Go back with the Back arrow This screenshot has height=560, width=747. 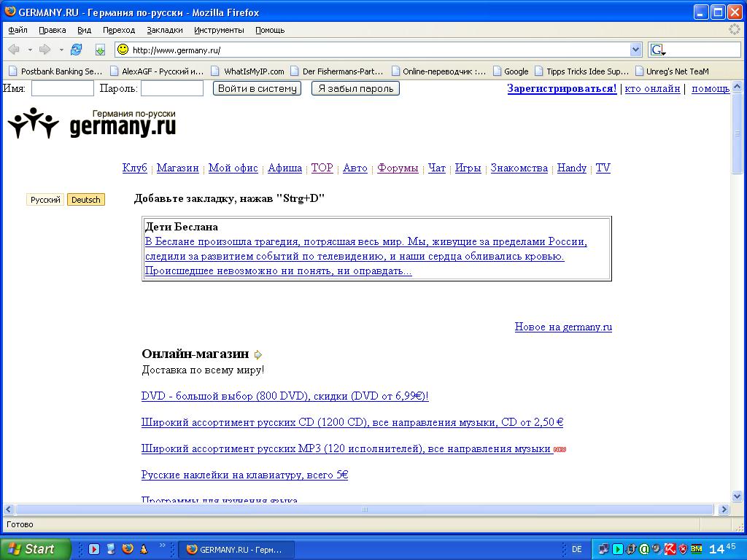coord(14,50)
